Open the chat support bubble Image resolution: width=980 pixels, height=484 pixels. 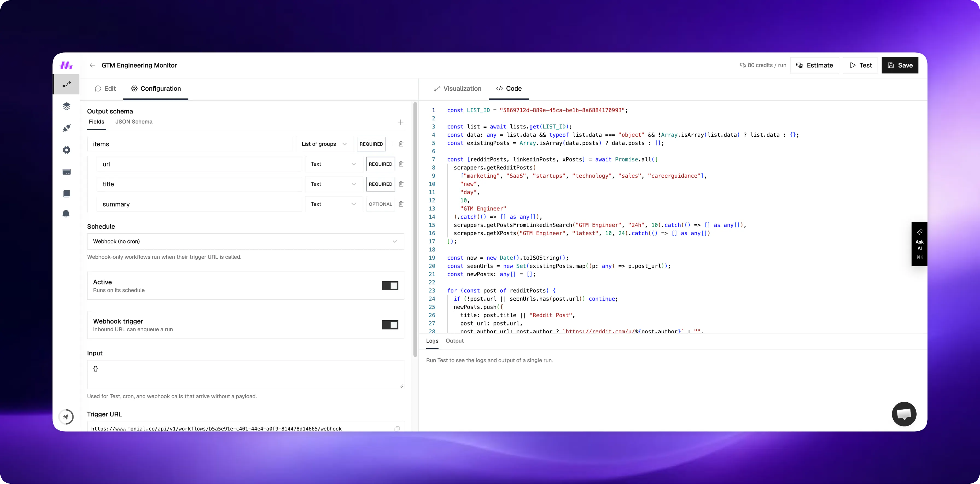point(904,414)
